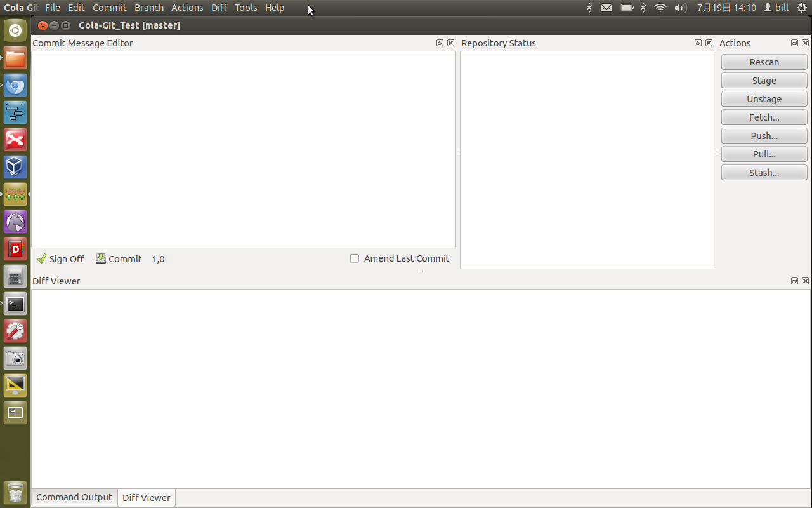Open the Commit menu
Viewport: 812px width, 508px height.
[109, 8]
